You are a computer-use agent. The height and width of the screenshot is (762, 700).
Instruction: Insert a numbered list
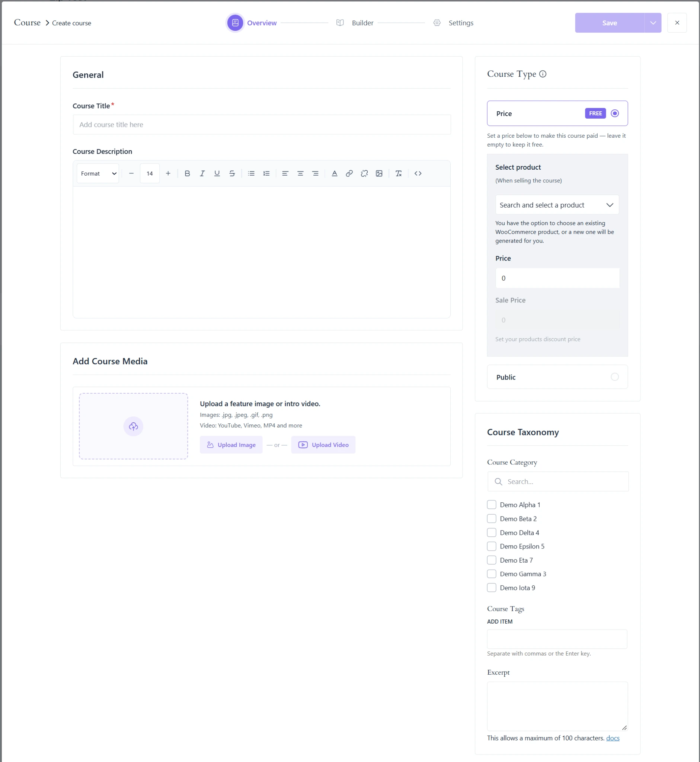266,173
